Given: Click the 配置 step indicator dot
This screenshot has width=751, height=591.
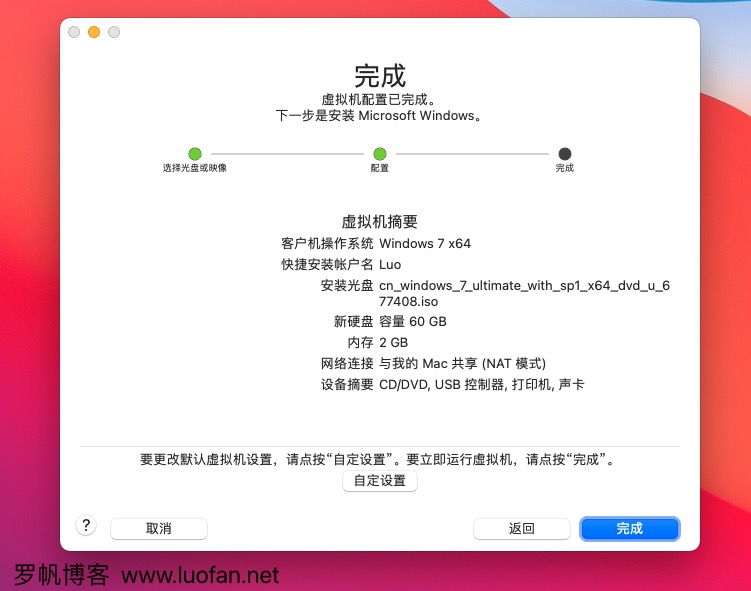Looking at the screenshot, I should [x=380, y=154].
